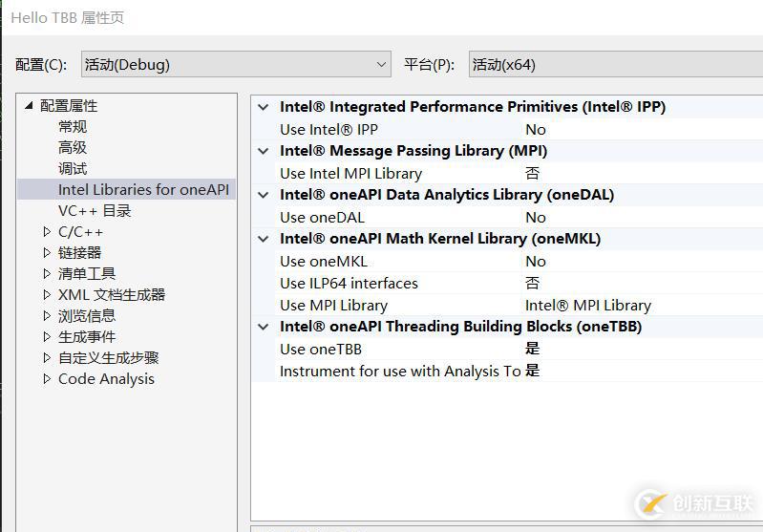
Task: Collapse the oneMKL section chevron
Action: (264, 239)
